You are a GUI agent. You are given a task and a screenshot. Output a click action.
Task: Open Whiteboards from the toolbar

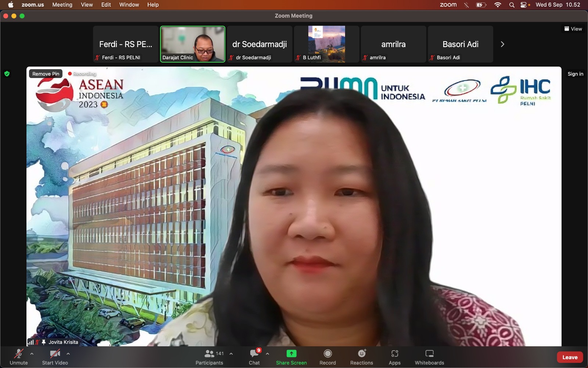pyautogui.click(x=429, y=357)
